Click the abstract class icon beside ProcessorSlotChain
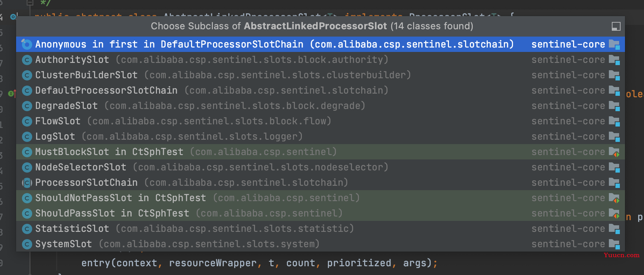Screen dimensions: 644x275 pos(27,183)
